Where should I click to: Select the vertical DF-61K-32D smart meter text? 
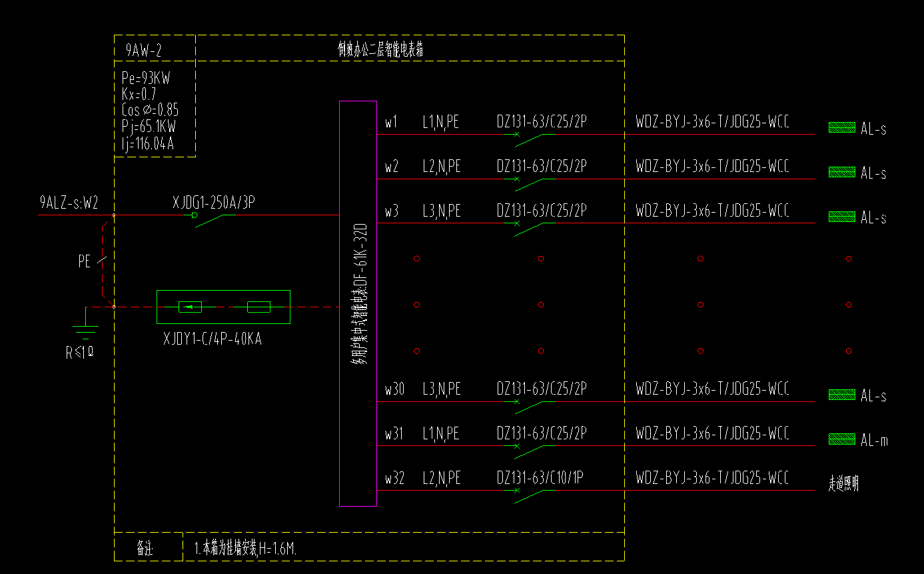(359, 293)
